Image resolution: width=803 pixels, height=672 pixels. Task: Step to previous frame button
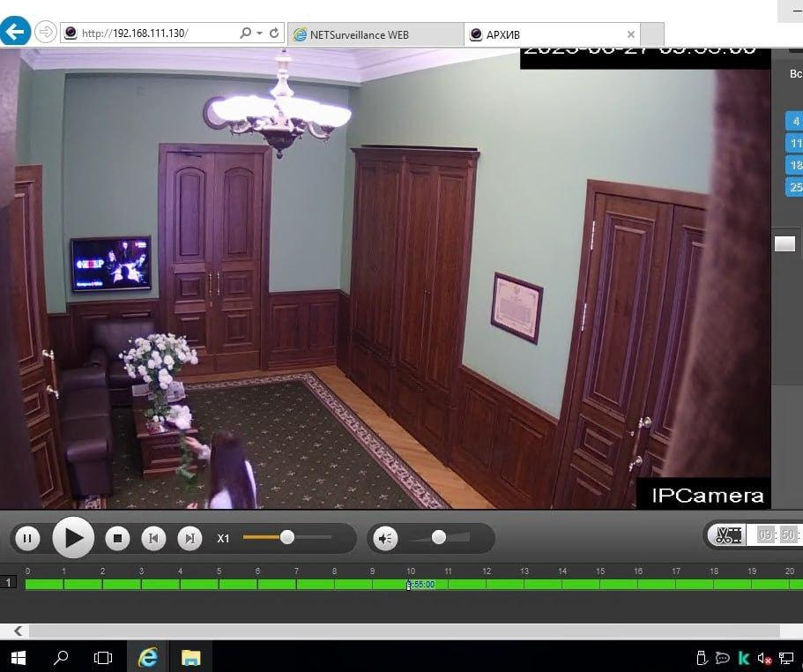[153, 538]
